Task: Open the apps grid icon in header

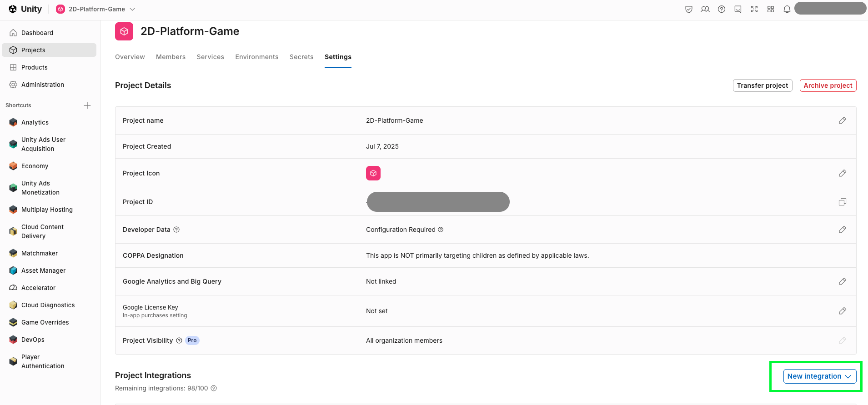Action: click(770, 9)
